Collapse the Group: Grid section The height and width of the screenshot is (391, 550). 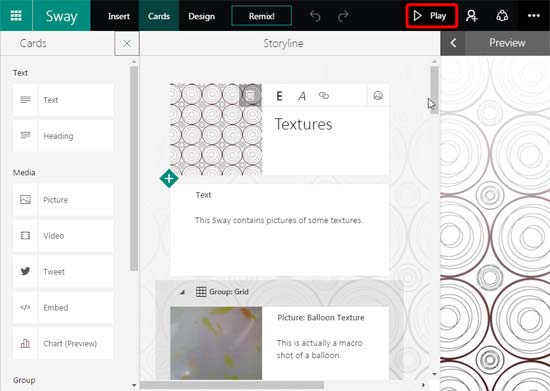pyautogui.click(x=182, y=292)
